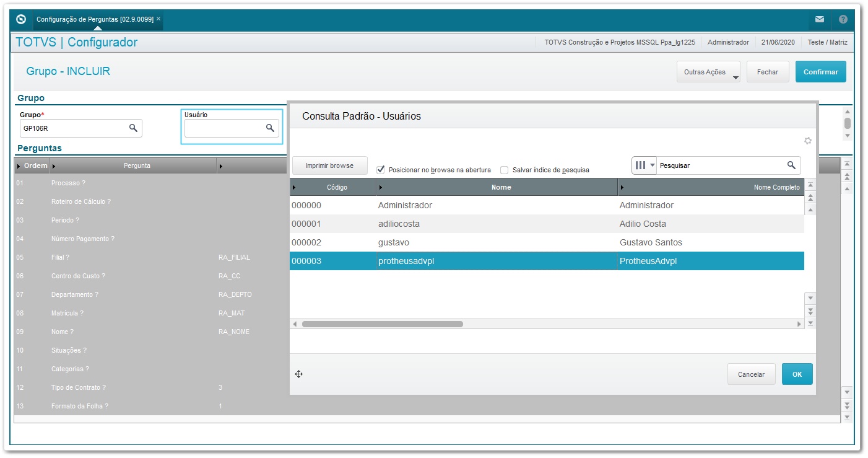Open the mail envelope icon
Image resolution: width=868 pixels, height=458 pixels.
tap(820, 19)
